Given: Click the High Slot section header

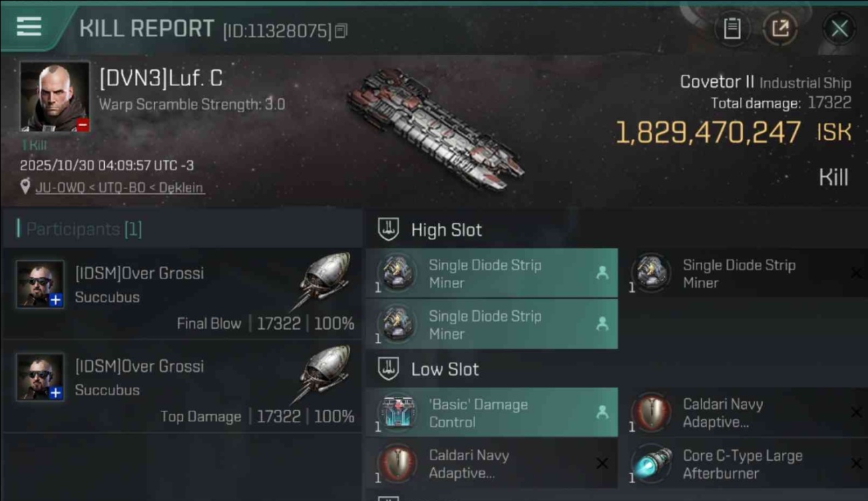Looking at the screenshot, I should click(446, 230).
